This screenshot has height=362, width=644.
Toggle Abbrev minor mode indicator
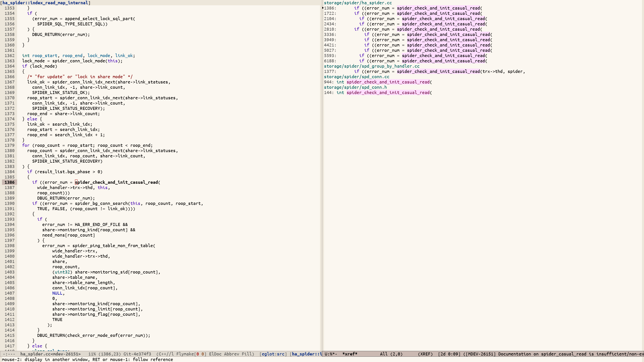(x=231, y=354)
